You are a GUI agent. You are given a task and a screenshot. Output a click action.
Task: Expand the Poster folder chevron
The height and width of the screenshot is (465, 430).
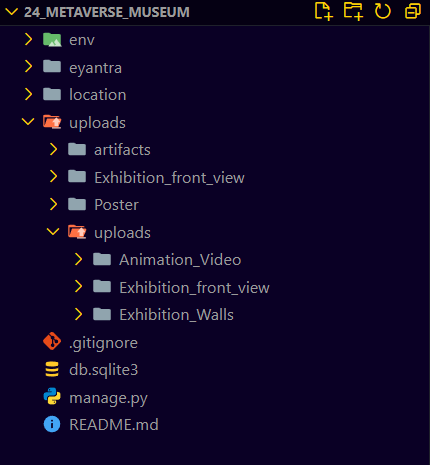pyautogui.click(x=53, y=204)
